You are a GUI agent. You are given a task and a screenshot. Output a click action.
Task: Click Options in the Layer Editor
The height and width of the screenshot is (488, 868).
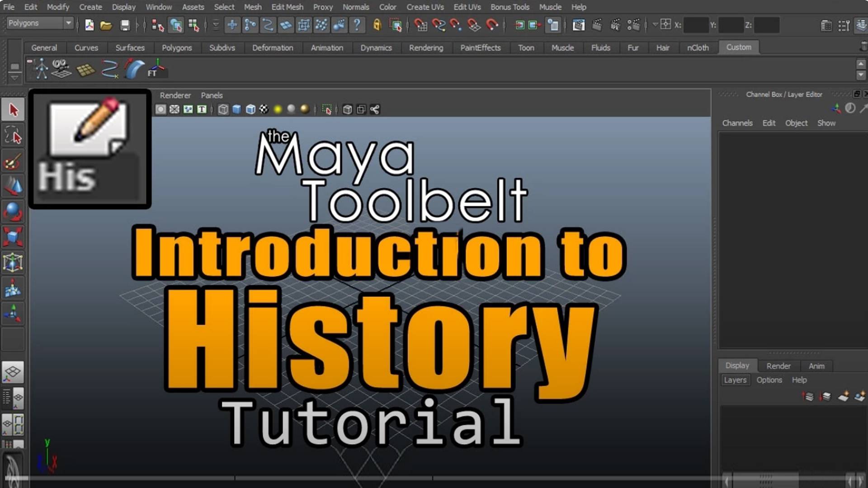coord(769,380)
